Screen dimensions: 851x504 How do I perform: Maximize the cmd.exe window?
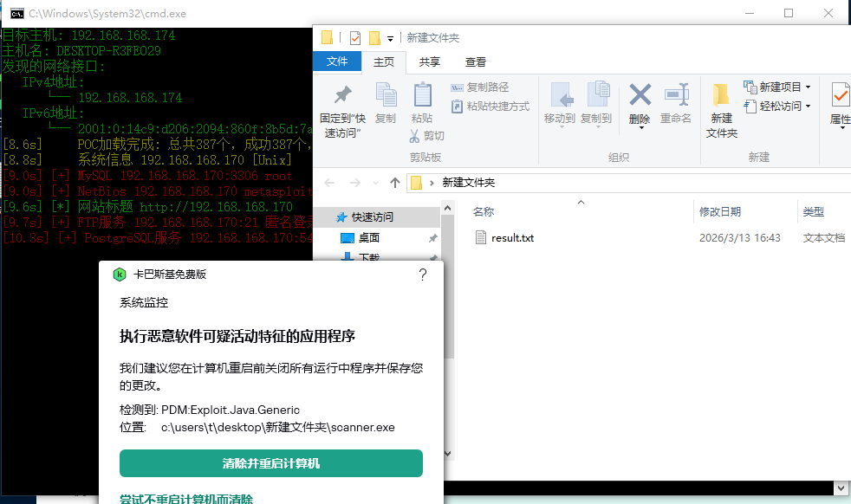(x=789, y=13)
